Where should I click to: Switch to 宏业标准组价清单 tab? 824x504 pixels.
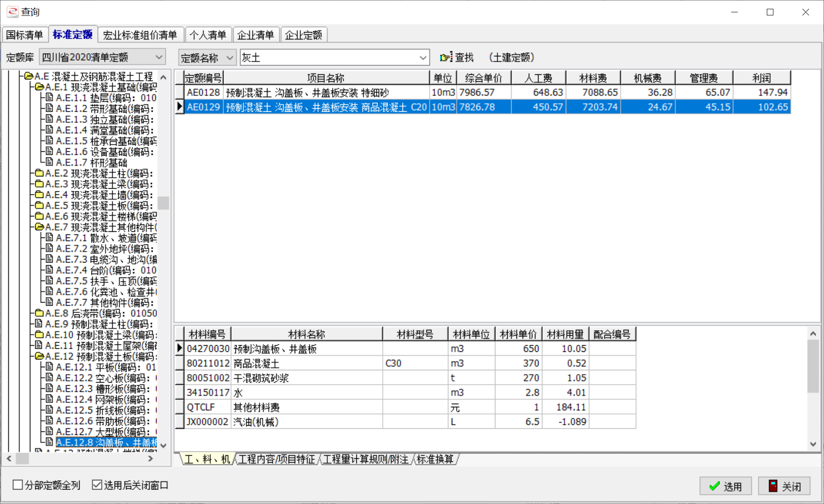140,35
